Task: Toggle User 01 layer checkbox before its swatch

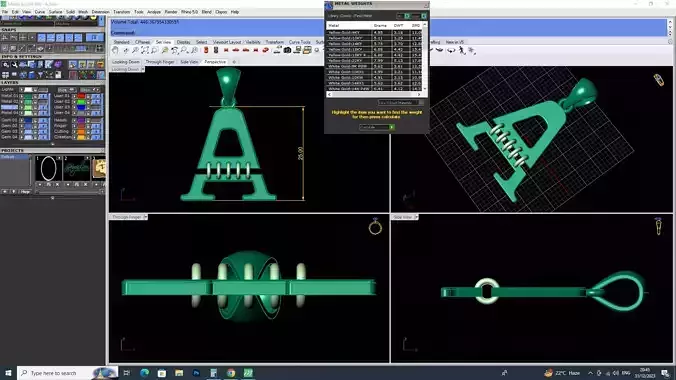Action: [75, 96]
